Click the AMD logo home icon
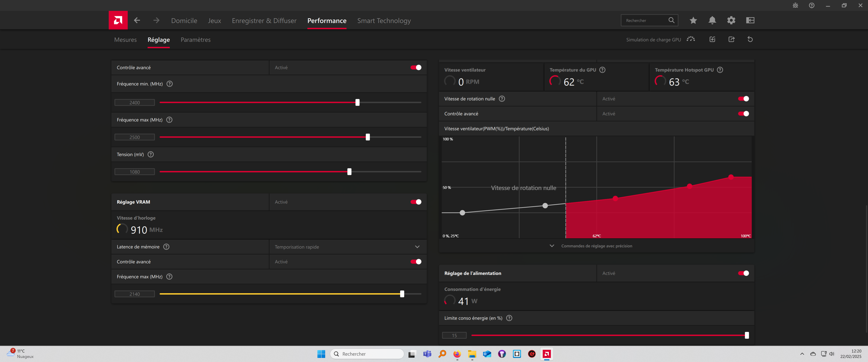 pos(118,20)
